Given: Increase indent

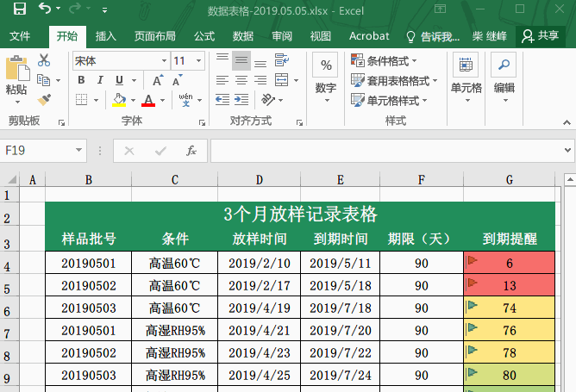Looking at the screenshot, I should (241, 99).
